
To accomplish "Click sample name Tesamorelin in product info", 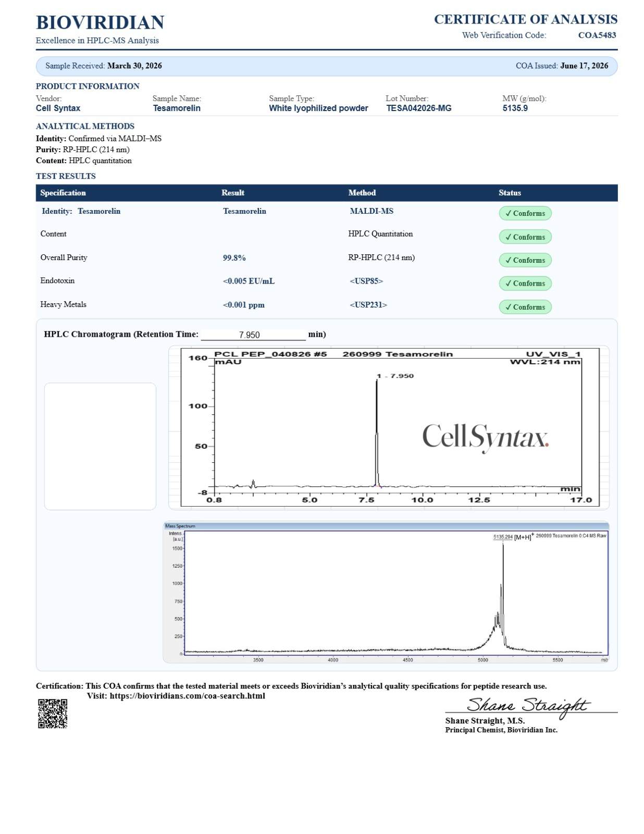I will (177, 108).
